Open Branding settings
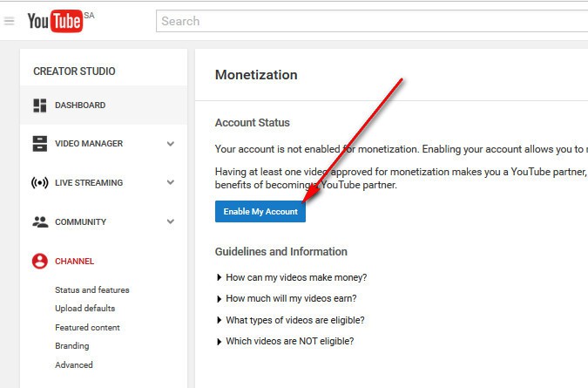Viewport: 588px width, 388px height. click(x=72, y=346)
